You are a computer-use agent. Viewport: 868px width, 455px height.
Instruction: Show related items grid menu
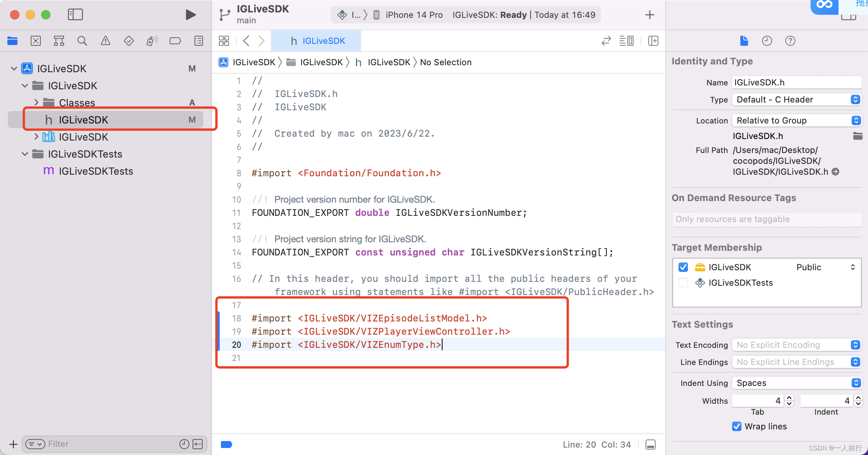(224, 41)
